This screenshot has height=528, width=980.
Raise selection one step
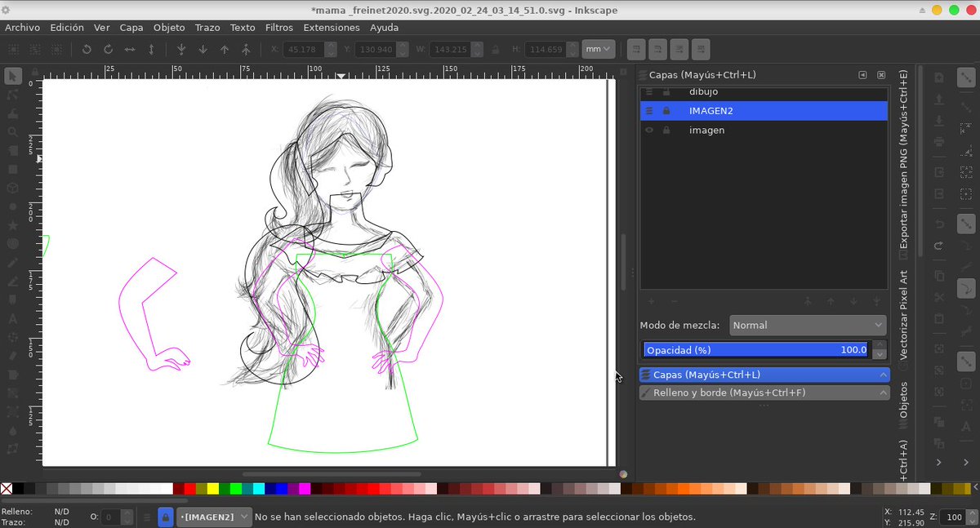[x=225, y=49]
